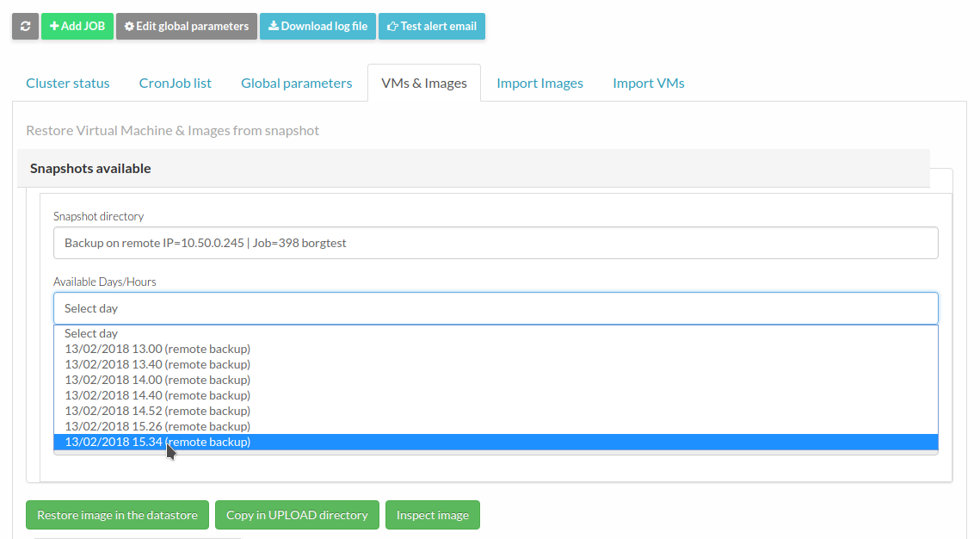Open the CronJob list tab
980x539 pixels.
[175, 84]
